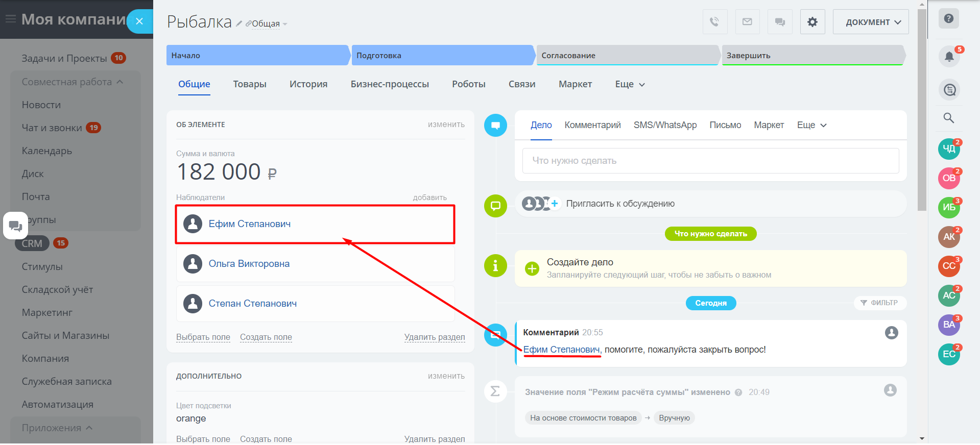The height and width of the screenshot is (445, 980).
Task: Click the email envelope icon in header
Action: [747, 22]
